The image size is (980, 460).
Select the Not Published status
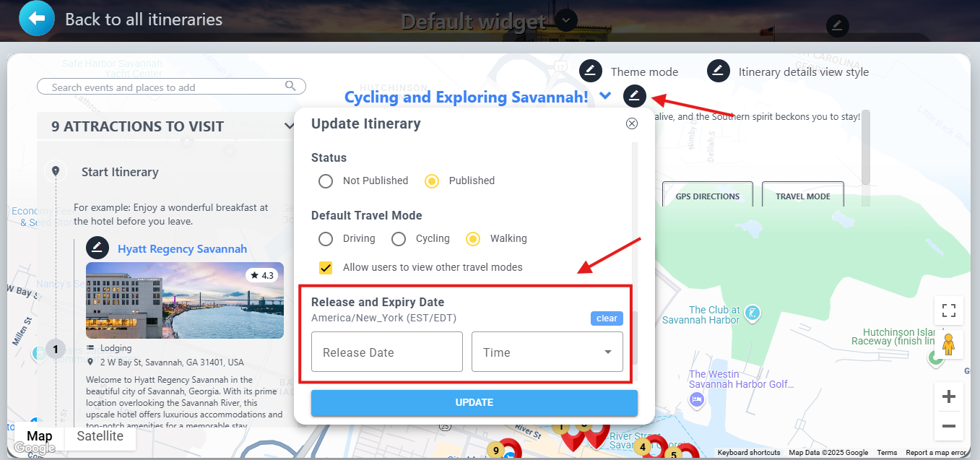(326, 181)
